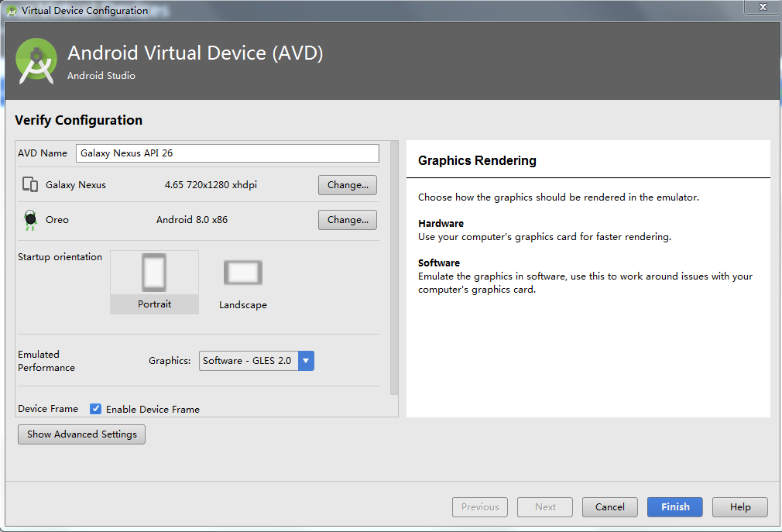Open the Graphics dropdown arrow
The height and width of the screenshot is (532, 782).
click(306, 361)
